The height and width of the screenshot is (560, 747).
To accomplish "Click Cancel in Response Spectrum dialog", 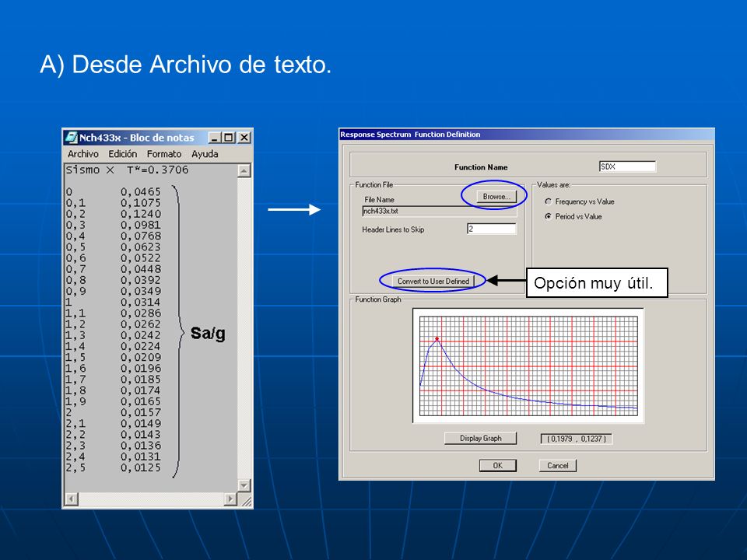I will 557,465.
